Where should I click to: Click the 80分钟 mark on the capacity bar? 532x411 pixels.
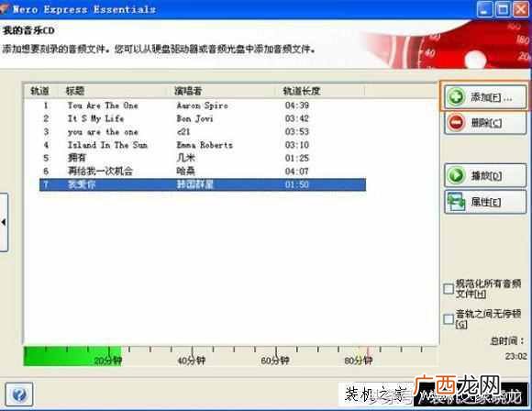pyautogui.click(x=359, y=361)
